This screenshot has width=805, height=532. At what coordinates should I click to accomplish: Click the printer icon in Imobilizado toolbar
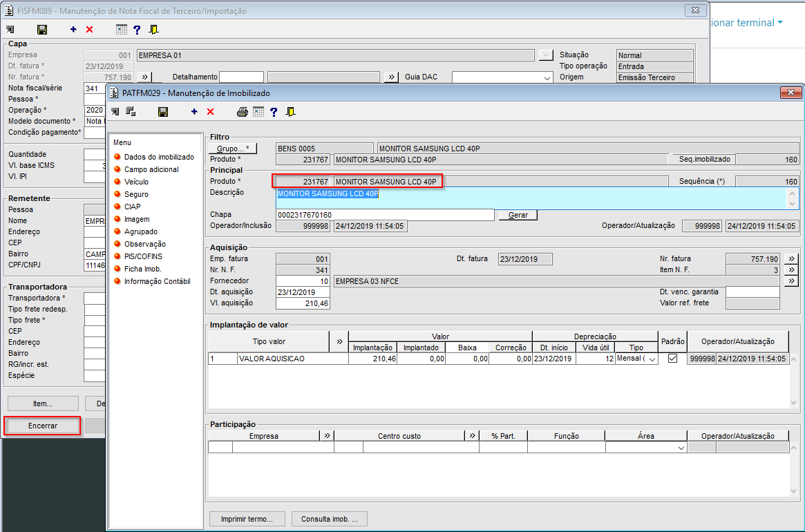(x=242, y=112)
